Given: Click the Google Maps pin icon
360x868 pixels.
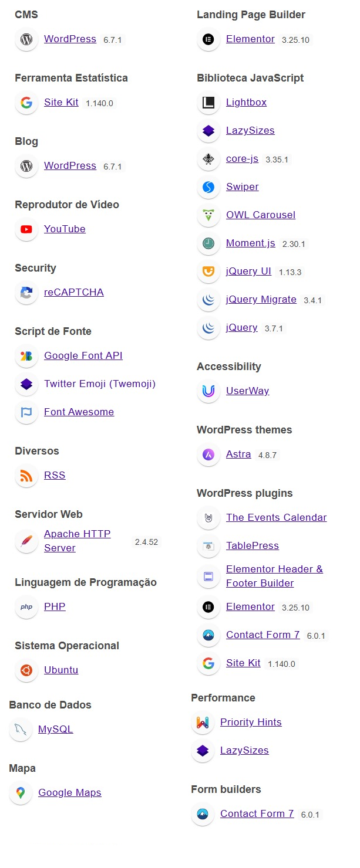Looking at the screenshot, I should pos(21,793).
